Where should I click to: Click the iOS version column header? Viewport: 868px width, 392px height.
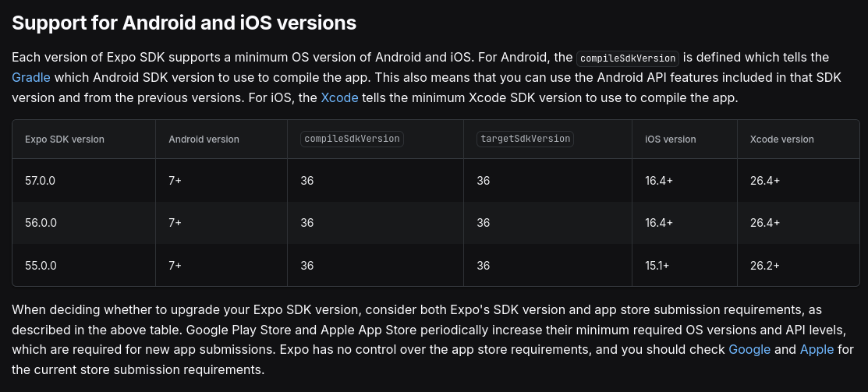671,139
